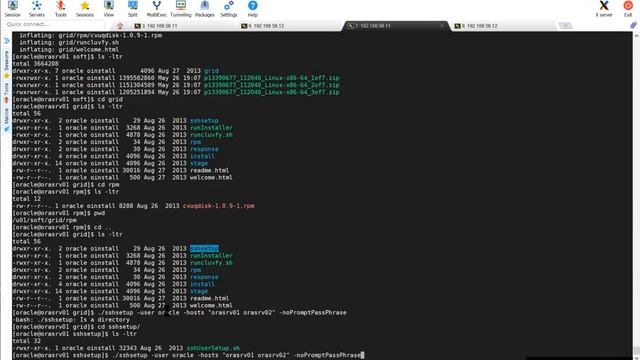Click the 'cd rpm' command line

[x=66, y=184]
